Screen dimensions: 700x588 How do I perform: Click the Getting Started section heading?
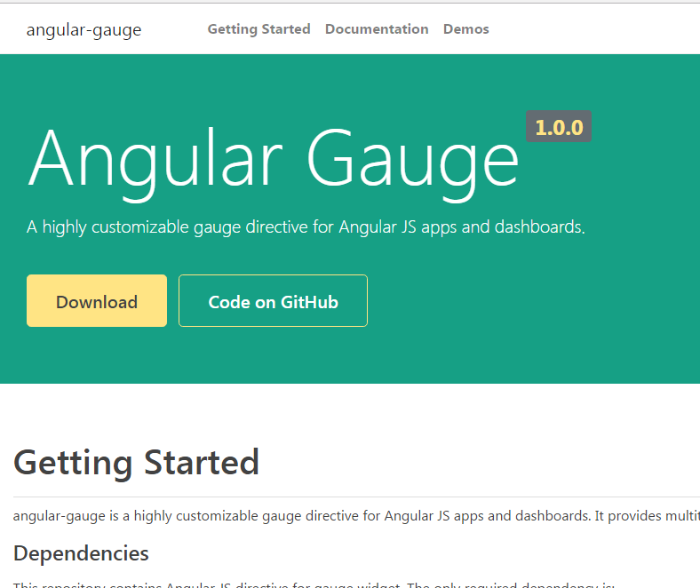click(137, 463)
